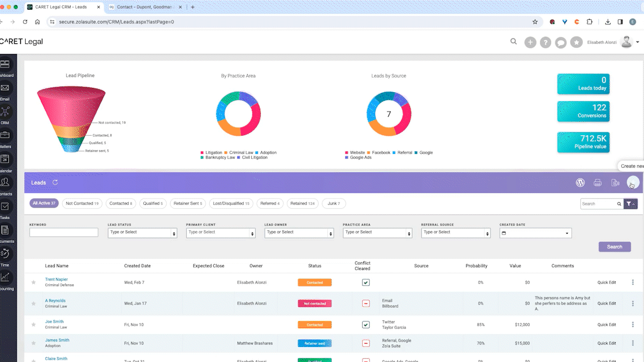Open the CRM section from the sidebar
The image size is (644, 362).
5,112
